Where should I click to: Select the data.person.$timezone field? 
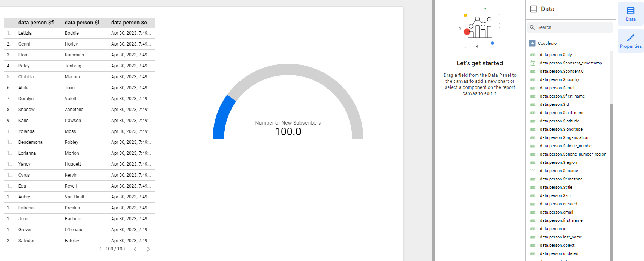[x=561, y=179]
